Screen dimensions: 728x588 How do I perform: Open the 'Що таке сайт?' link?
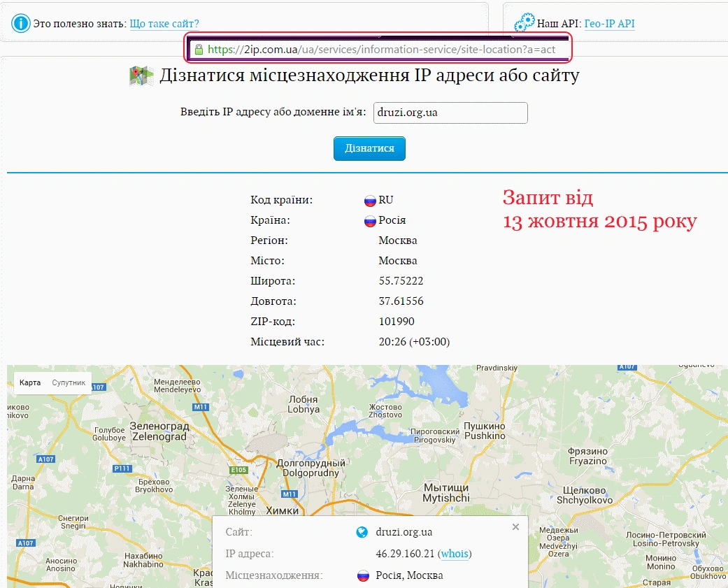(164, 24)
